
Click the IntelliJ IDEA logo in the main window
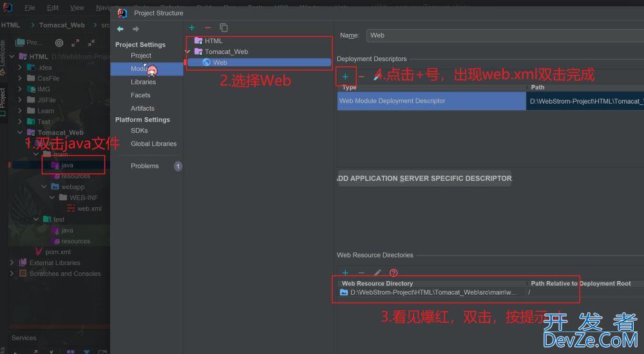(8, 7)
